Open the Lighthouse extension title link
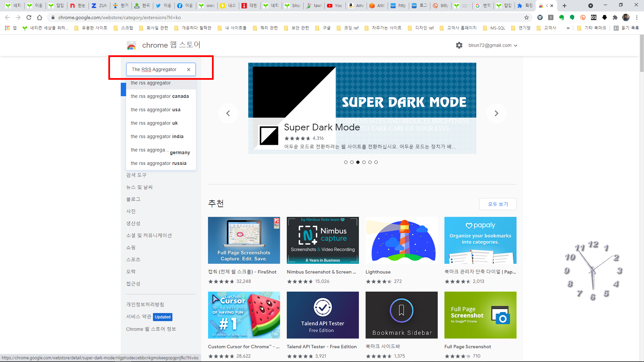644x362 pixels. pyautogui.click(x=378, y=272)
